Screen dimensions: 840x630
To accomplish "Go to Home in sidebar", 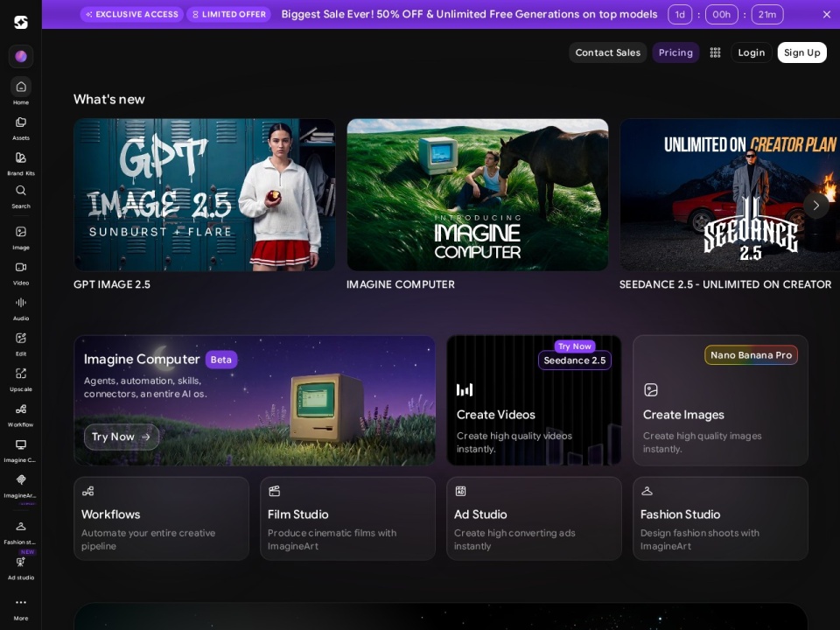I will pos(21,91).
